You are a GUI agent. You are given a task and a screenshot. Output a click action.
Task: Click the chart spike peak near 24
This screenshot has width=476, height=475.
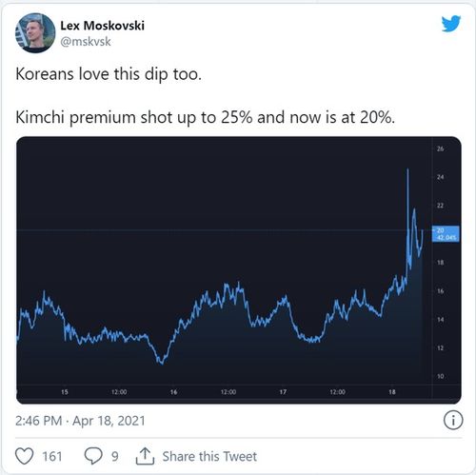pos(407,169)
